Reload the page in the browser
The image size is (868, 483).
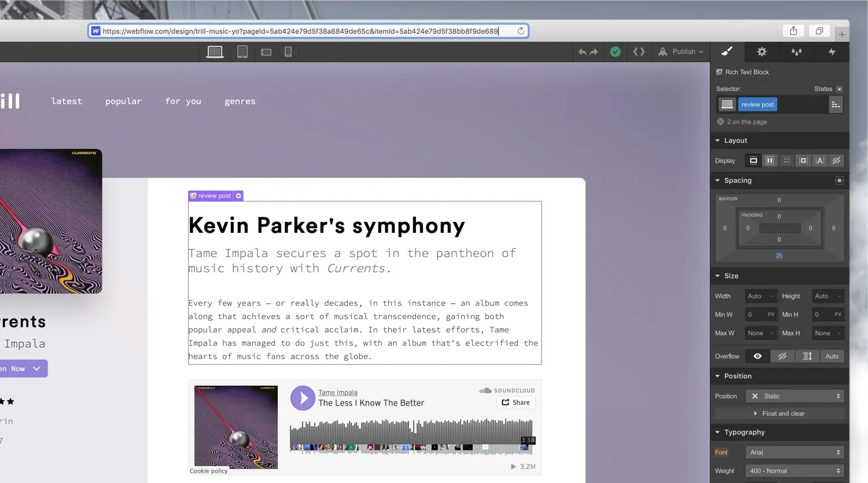tap(521, 31)
